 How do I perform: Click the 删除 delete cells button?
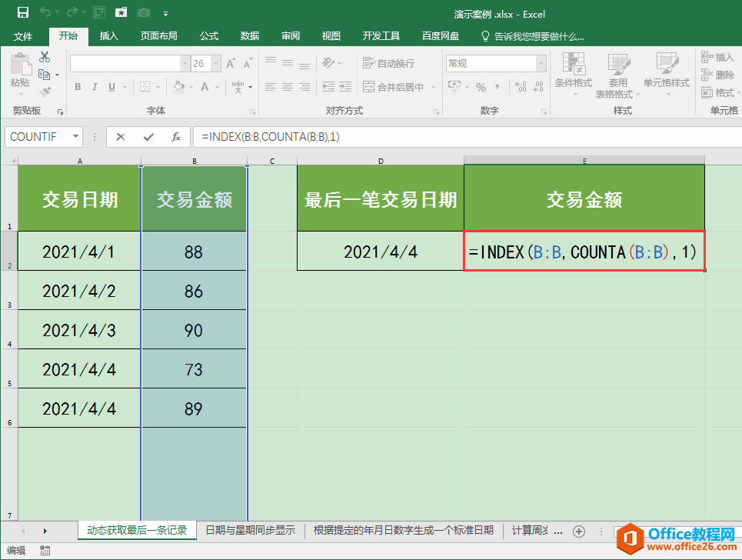(717, 75)
